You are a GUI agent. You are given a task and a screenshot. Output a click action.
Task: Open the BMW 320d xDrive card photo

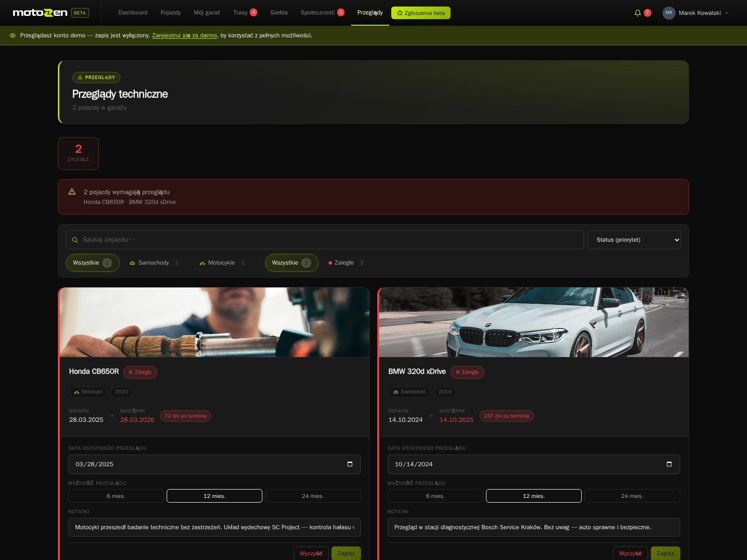pyautogui.click(x=534, y=322)
